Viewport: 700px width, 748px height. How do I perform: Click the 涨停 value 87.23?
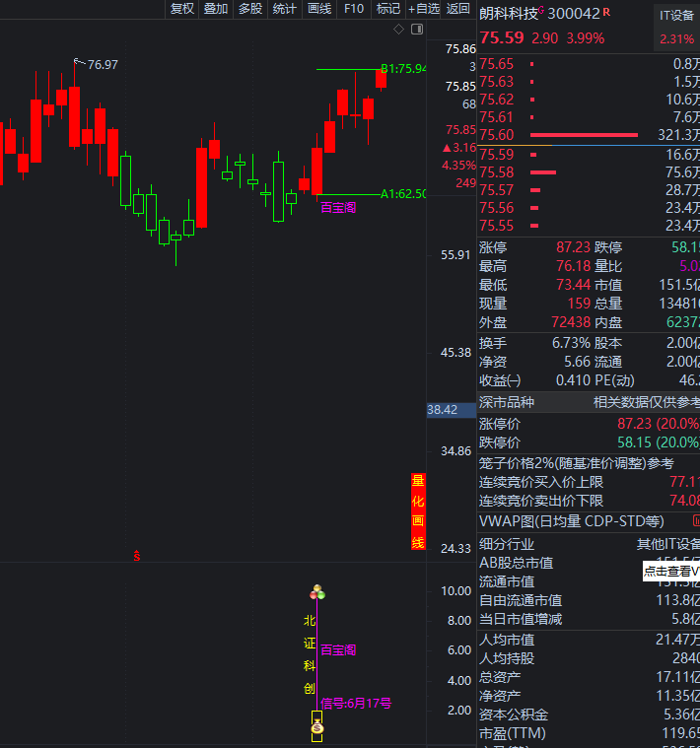(x=573, y=247)
